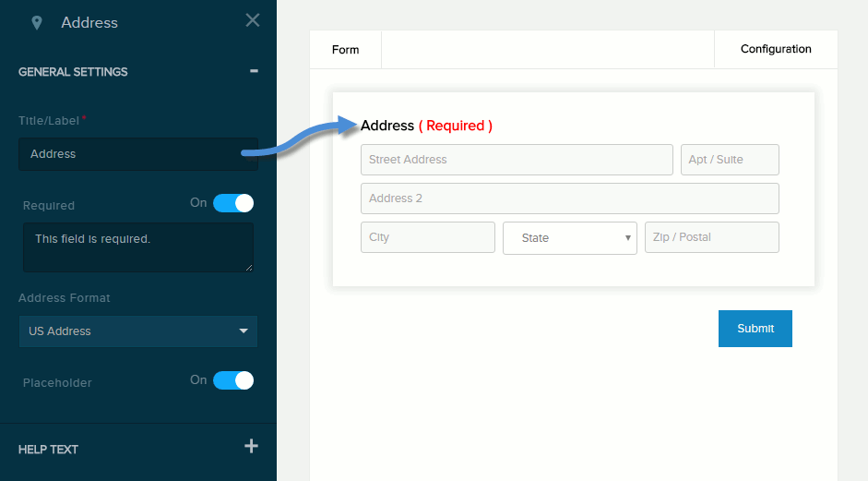The image size is (868, 481).
Task: Click into the City field
Action: click(427, 237)
